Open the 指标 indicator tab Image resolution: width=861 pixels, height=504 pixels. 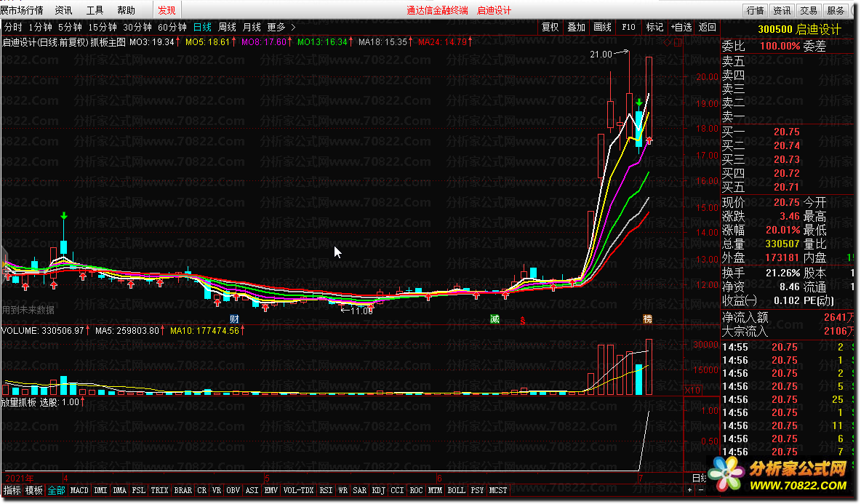[x=12, y=490]
